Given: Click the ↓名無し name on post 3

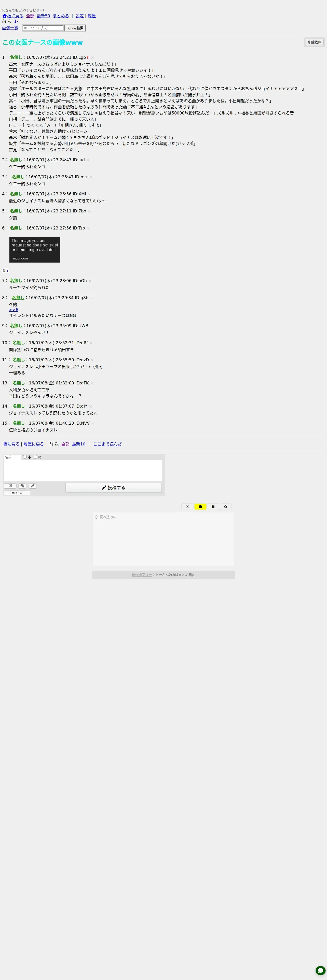Looking at the screenshot, I should [x=17, y=177].
